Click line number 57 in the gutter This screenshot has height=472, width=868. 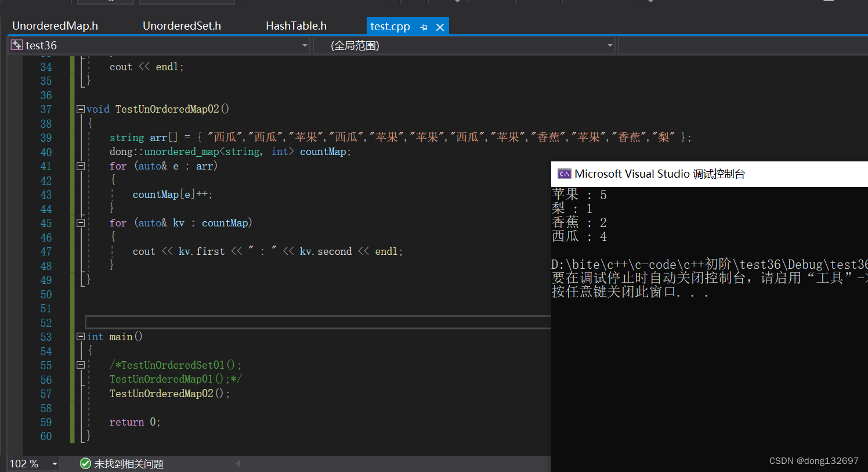pyautogui.click(x=46, y=394)
